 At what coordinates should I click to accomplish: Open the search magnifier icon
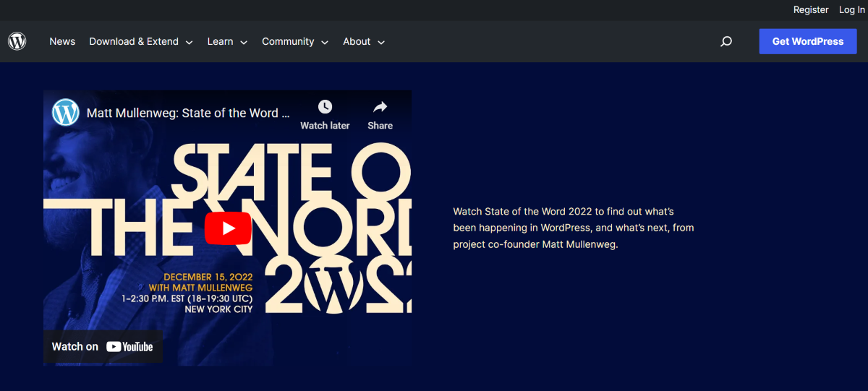pyautogui.click(x=726, y=42)
